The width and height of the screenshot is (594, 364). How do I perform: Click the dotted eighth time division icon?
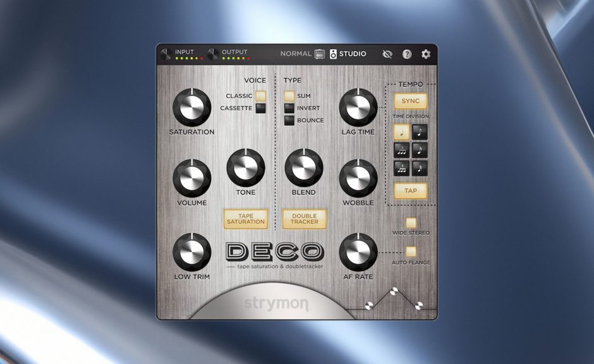pos(419,168)
